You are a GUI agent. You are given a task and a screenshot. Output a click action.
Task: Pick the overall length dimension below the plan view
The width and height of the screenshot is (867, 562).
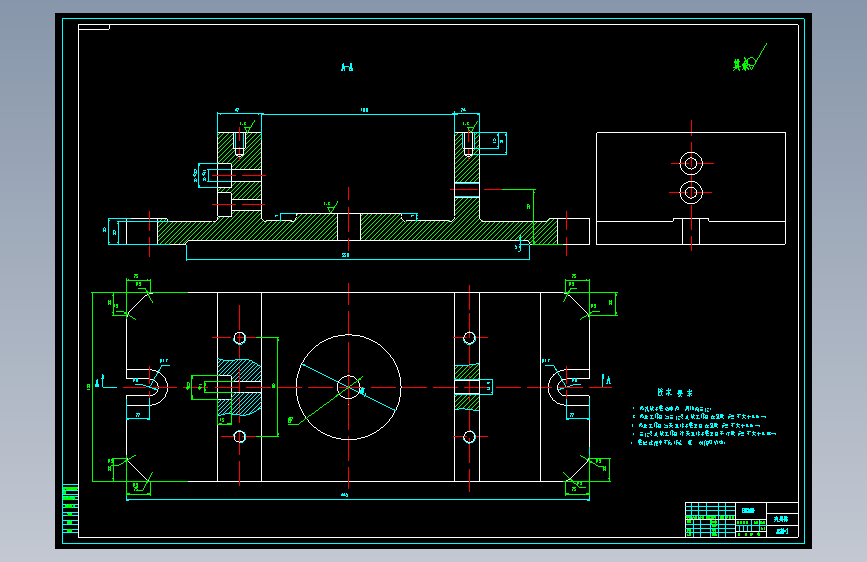[x=358, y=499]
